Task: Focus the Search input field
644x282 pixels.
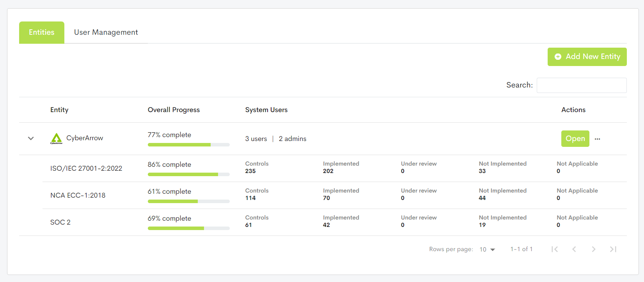Action: pyautogui.click(x=582, y=85)
